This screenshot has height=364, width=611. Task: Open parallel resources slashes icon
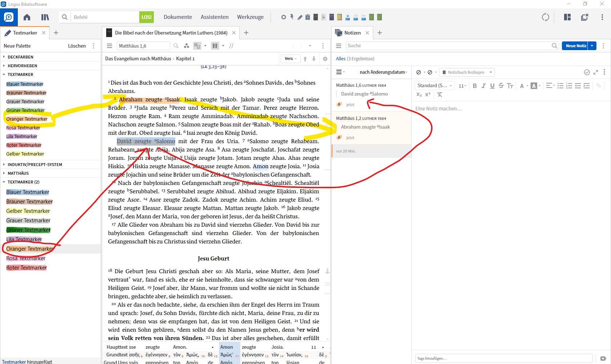click(231, 46)
